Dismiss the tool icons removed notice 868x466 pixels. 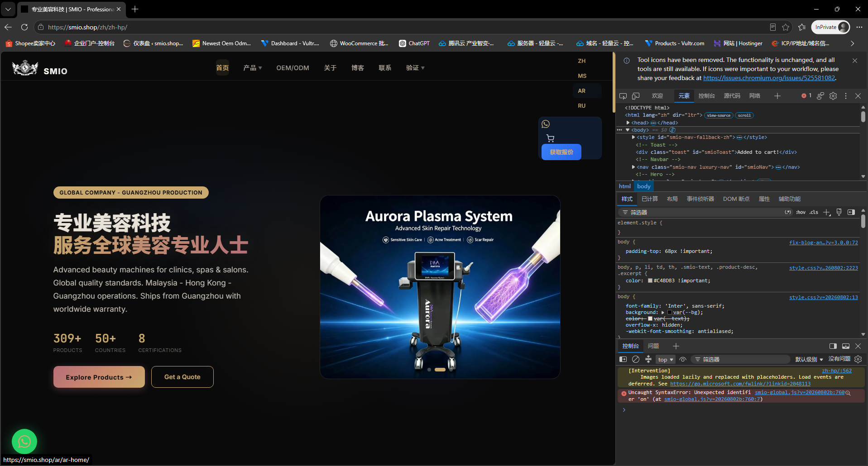[x=855, y=61]
